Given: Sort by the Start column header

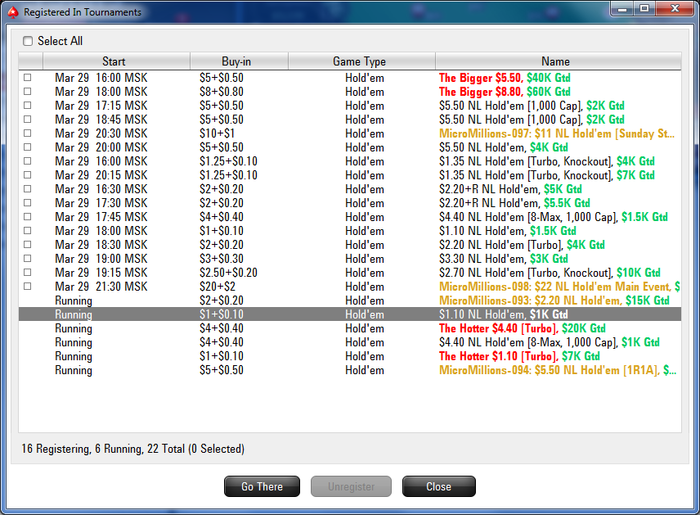Looking at the screenshot, I should pyautogui.click(x=117, y=61).
